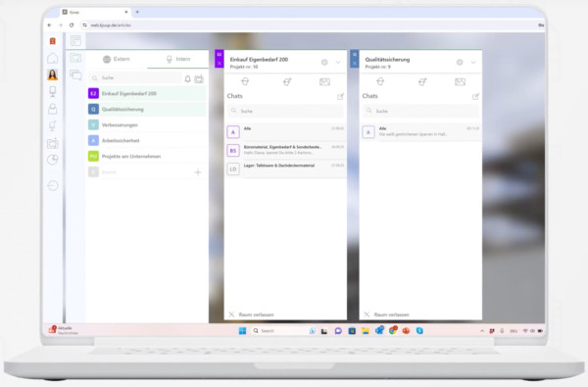This screenshot has width=588, height=387.
Task: Open image gallery icon in Qualitätssicherung panel
Action: point(461,81)
